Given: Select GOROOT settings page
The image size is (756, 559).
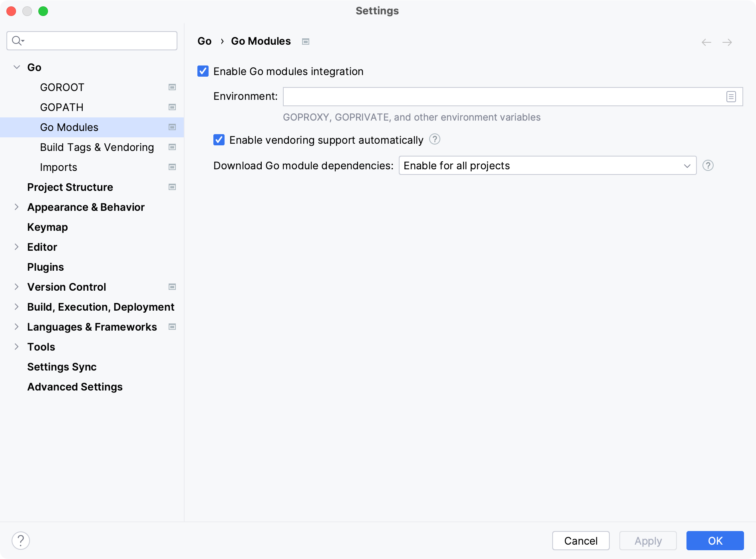Looking at the screenshot, I should point(92,87).
